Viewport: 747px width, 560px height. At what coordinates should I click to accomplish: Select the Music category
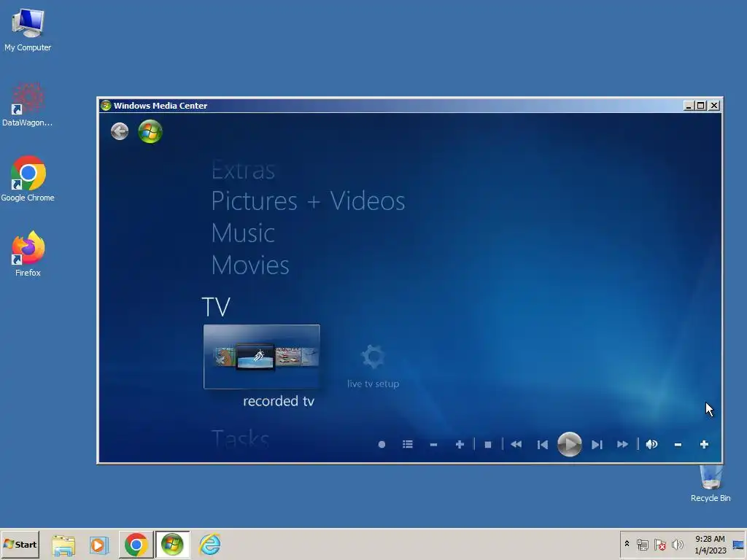[243, 233]
